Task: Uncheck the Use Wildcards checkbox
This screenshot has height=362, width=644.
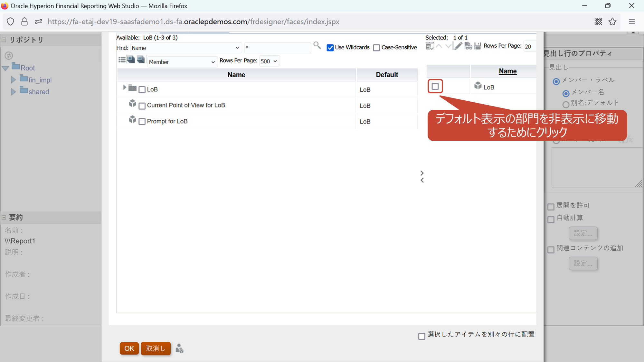Action: point(330,48)
